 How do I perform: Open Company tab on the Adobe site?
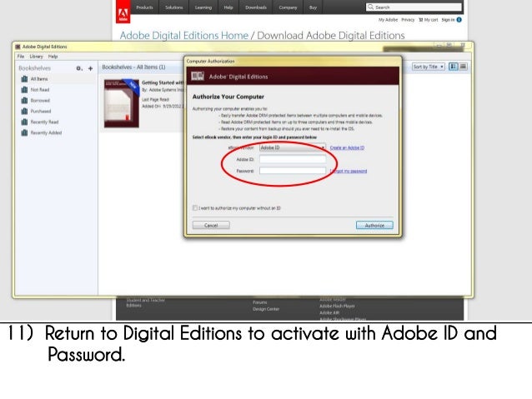(288, 7)
